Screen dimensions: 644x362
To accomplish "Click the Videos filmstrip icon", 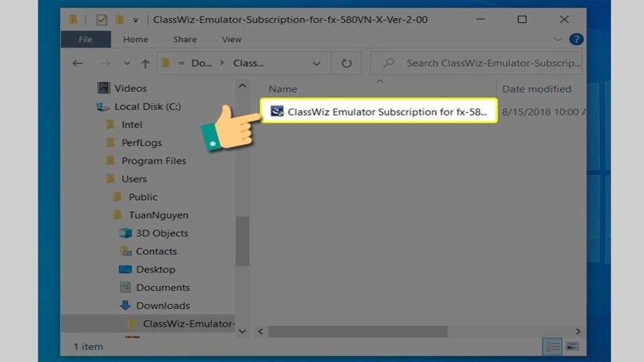I will [x=103, y=88].
